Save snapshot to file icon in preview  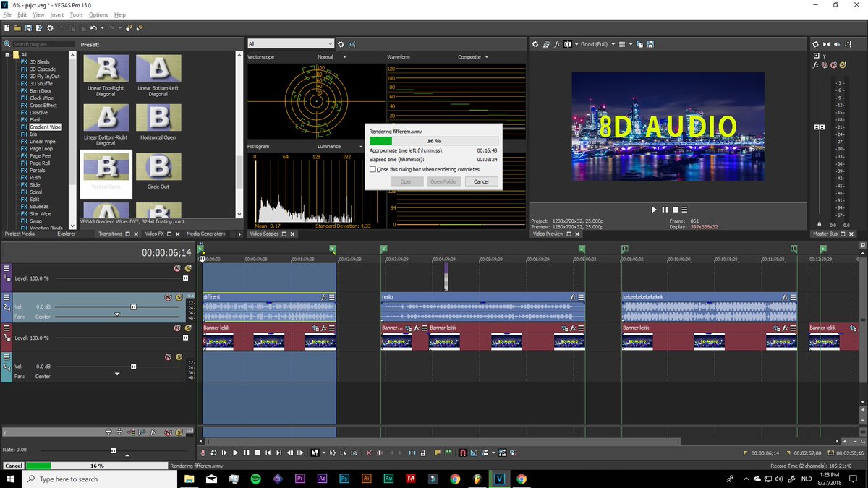[651, 44]
